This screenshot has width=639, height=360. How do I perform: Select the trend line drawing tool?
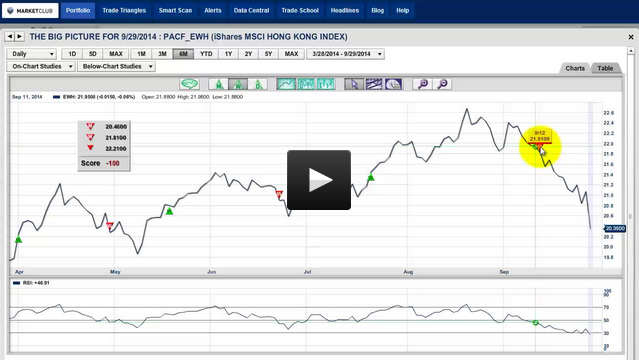pos(374,84)
